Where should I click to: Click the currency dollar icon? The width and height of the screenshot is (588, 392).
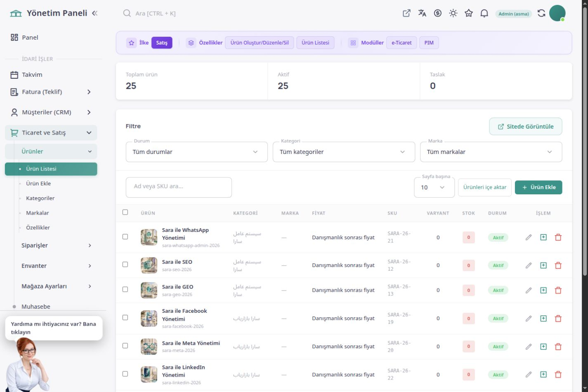(438, 13)
